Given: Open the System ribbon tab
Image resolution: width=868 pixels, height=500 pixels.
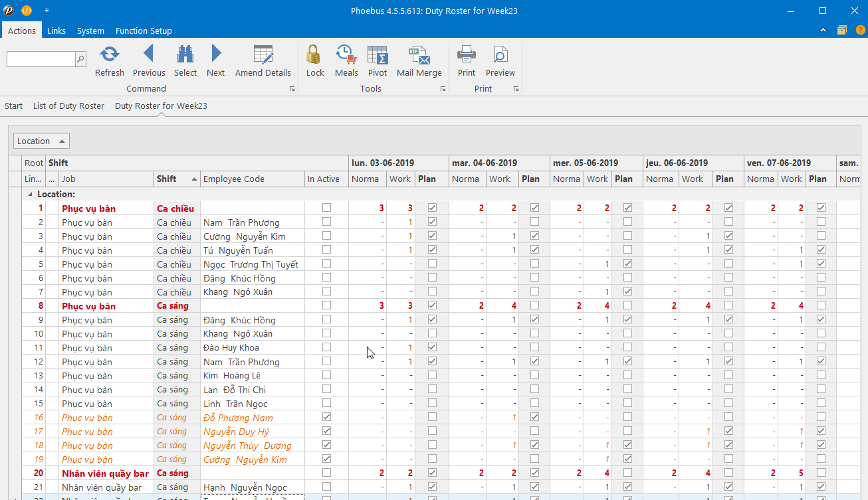Looking at the screenshot, I should point(90,31).
